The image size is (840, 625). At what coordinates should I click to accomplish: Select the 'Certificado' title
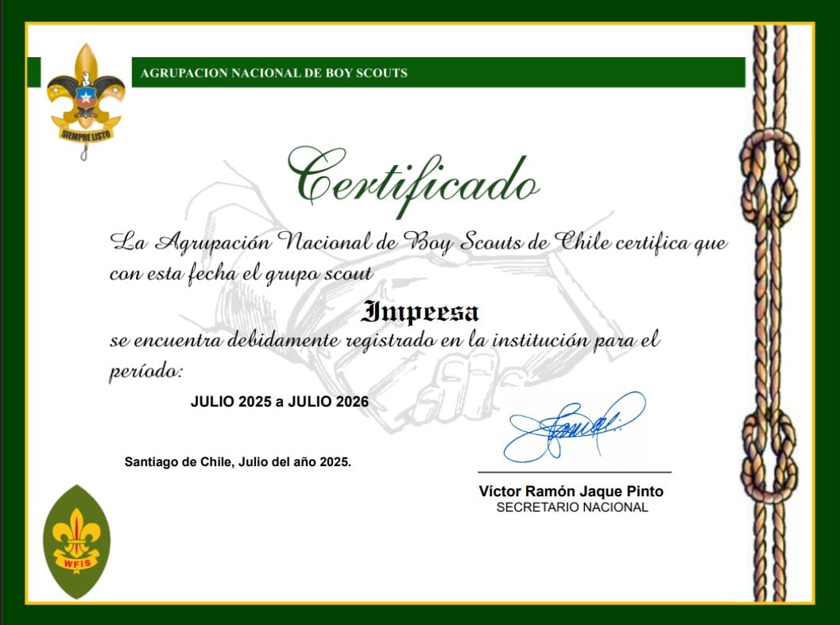pyautogui.click(x=412, y=179)
